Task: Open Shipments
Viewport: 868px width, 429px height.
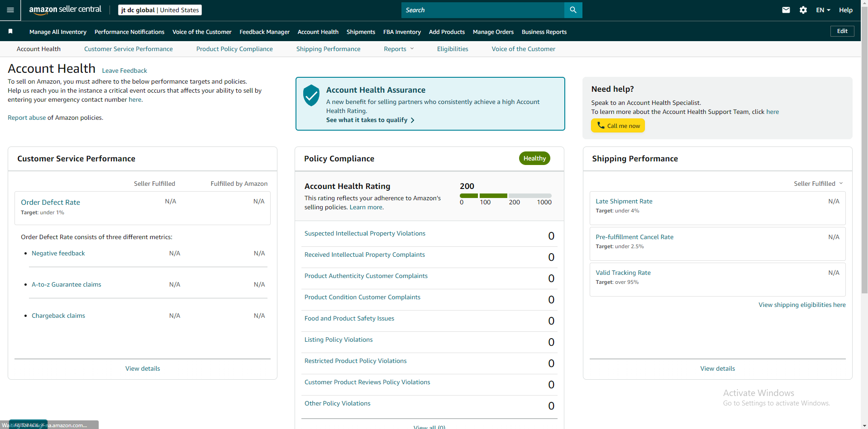Action: coord(361,32)
